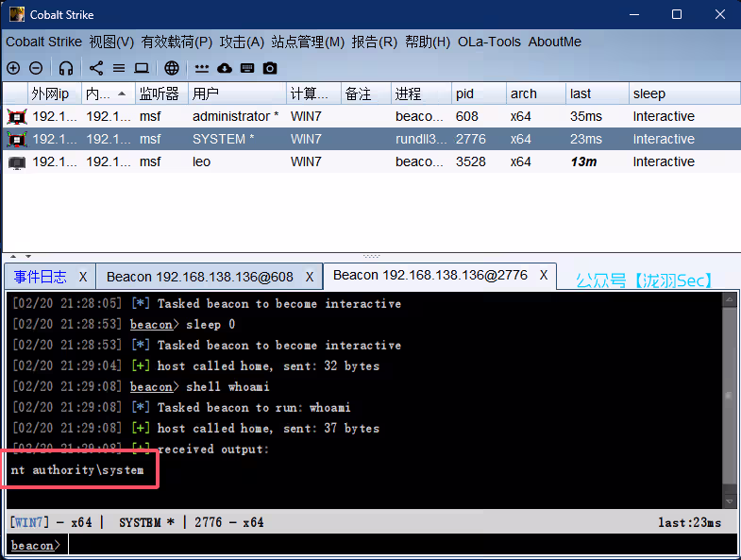Open the 攻击(A) menu

pyautogui.click(x=242, y=42)
